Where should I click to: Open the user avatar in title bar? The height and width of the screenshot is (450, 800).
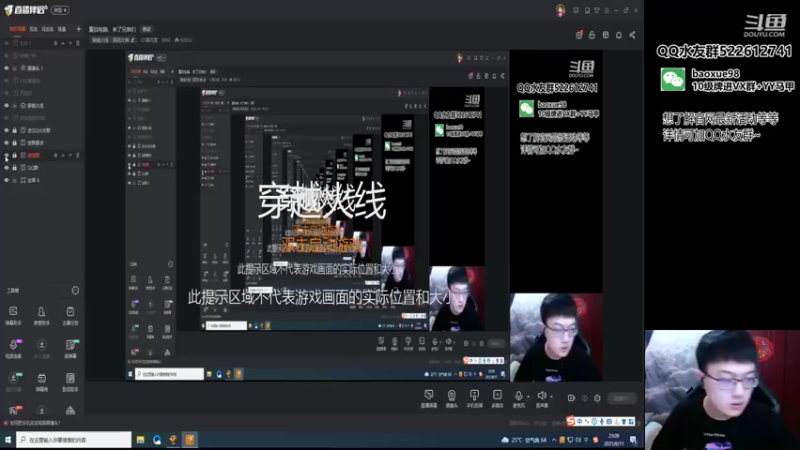(560, 10)
